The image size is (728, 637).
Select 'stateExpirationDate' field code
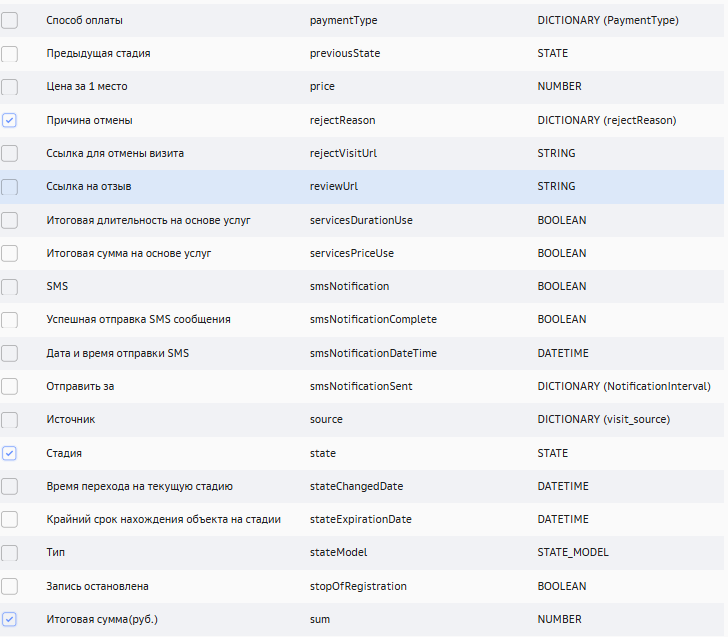(x=361, y=519)
